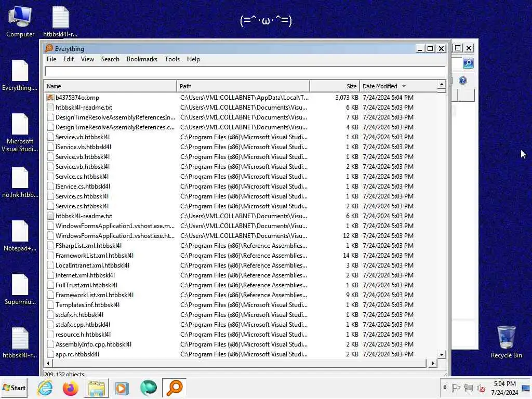532x399 pixels.
Task: Open the Bookmarks menu
Action: [142, 59]
